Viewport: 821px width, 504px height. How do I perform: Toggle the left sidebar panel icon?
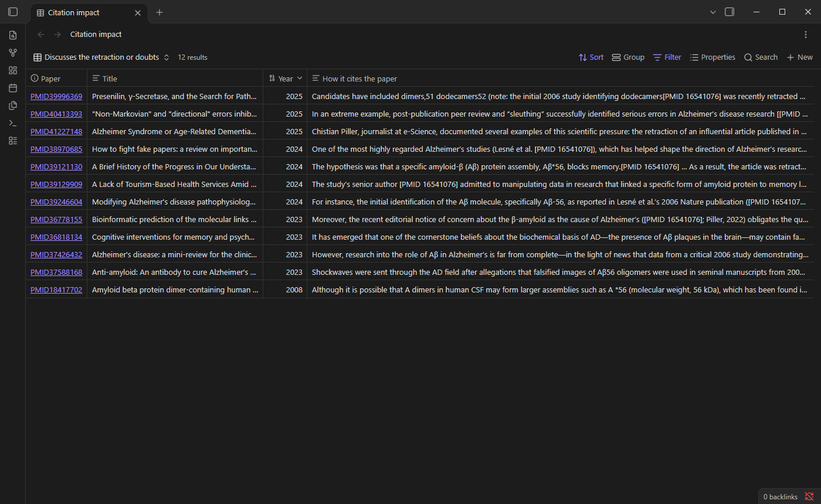point(13,12)
